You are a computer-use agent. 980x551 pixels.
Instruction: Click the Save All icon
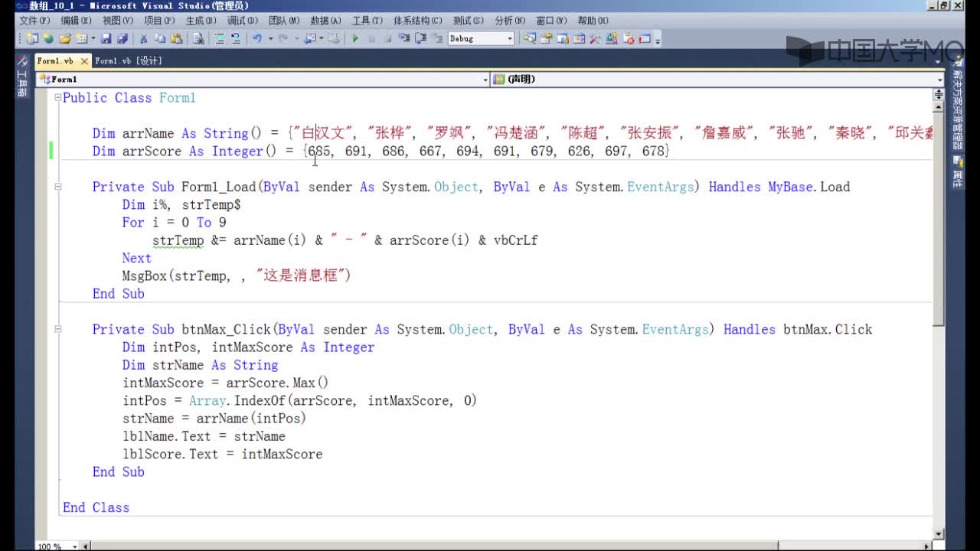tap(122, 38)
